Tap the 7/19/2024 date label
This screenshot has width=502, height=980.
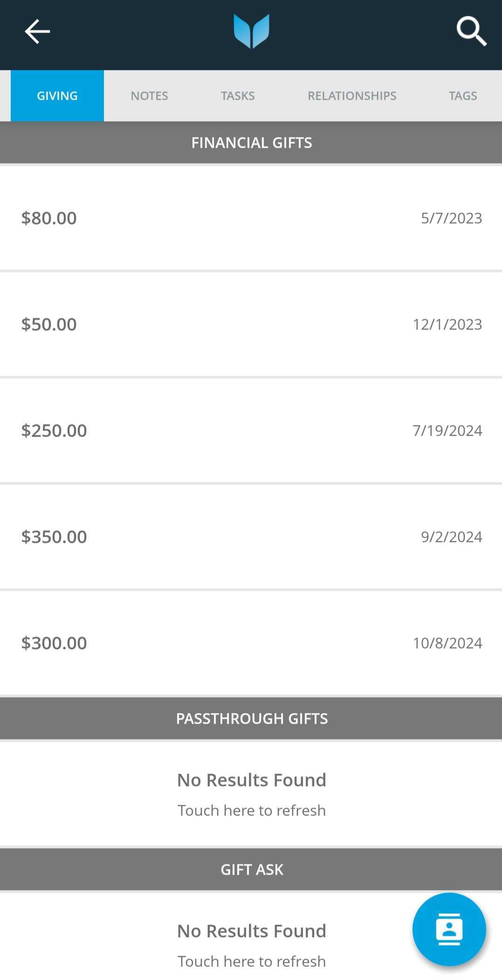point(447,430)
